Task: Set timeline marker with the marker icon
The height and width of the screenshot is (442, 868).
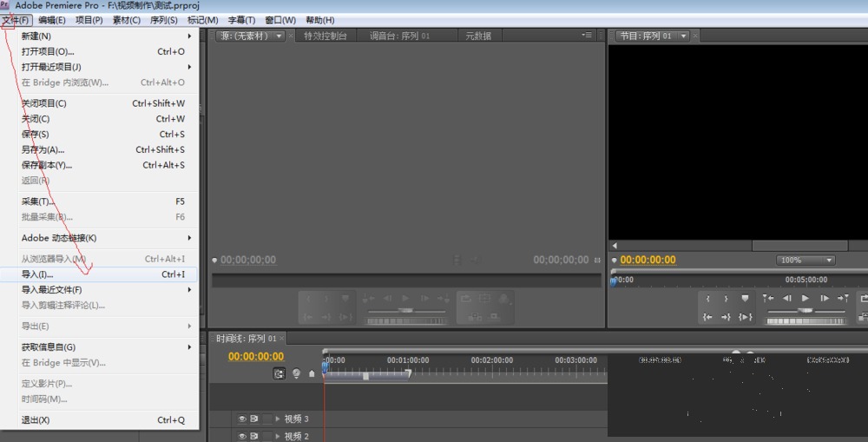Action: click(x=312, y=373)
